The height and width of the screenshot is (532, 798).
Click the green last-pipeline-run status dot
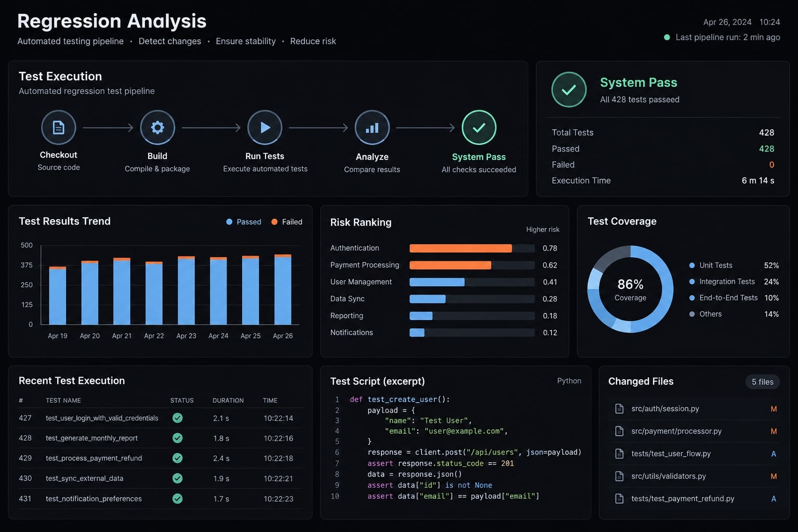[667, 37]
